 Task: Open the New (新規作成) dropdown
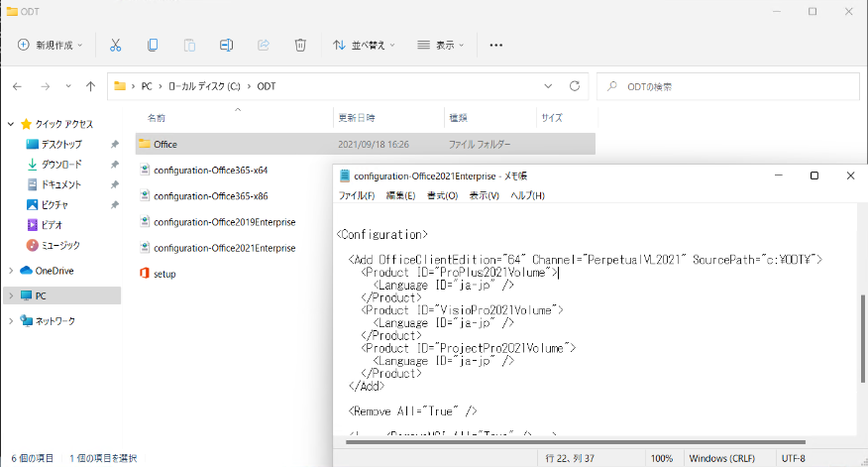click(x=51, y=45)
